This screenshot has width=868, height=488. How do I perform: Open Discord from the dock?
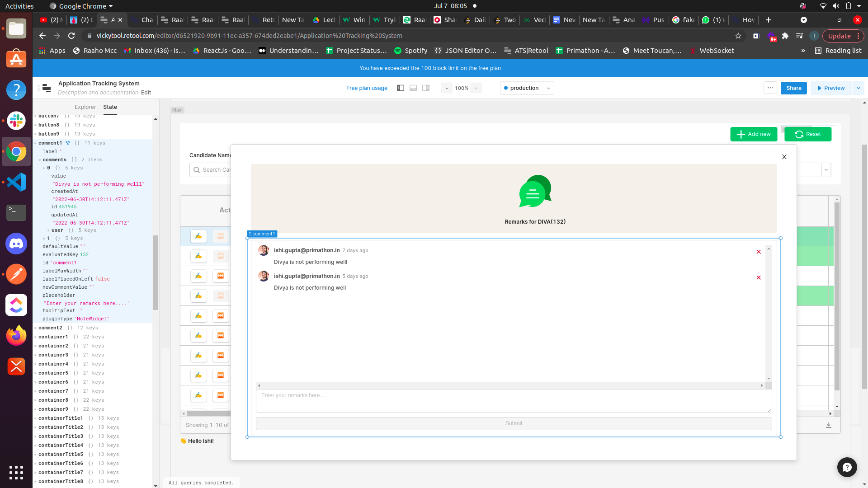[x=16, y=244]
